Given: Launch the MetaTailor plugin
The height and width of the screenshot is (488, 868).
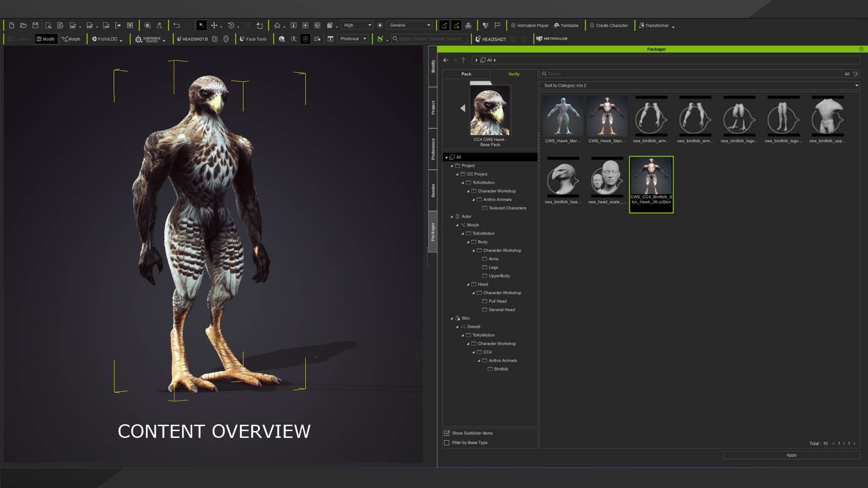Looking at the screenshot, I should coord(552,39).
